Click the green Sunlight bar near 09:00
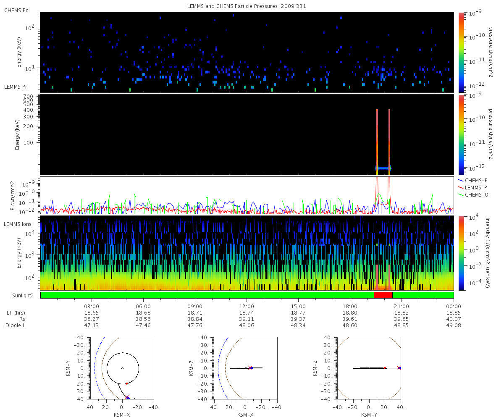This screenshot has height=420, width=504. [x=195, y=295]
